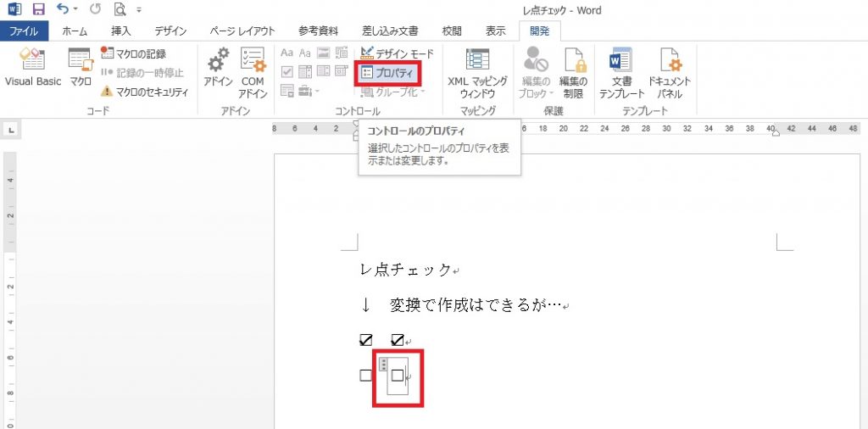
Task: Expand the Customize Quick Access Toolbar dropdown
Action: [139, 10]
